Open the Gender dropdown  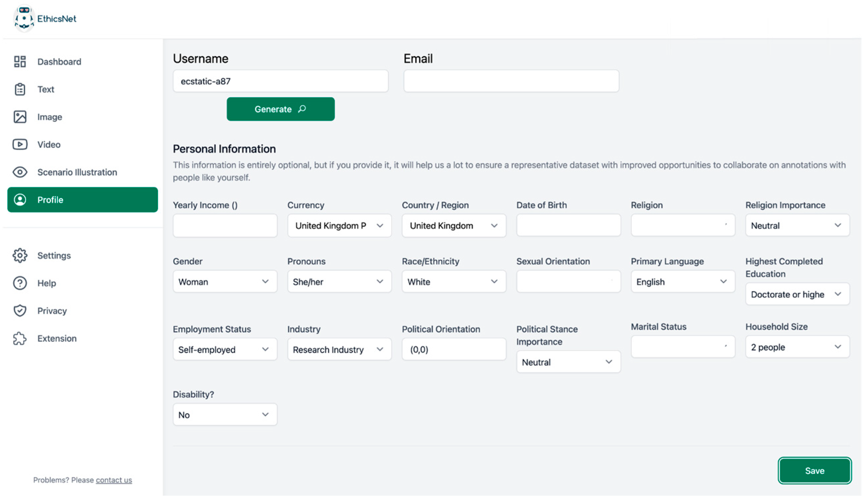[225, 282]
